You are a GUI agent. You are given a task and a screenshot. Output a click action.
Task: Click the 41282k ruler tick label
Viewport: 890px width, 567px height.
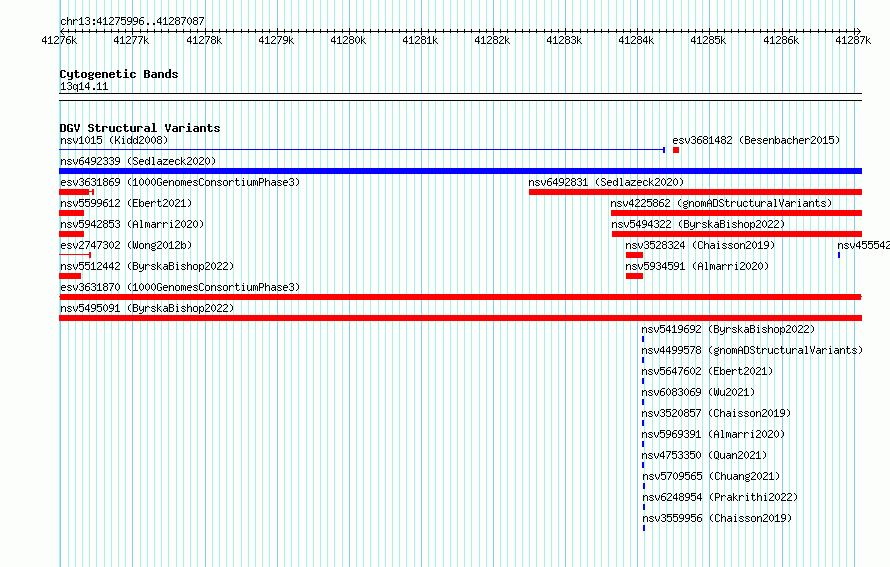(x=492, y=40)
